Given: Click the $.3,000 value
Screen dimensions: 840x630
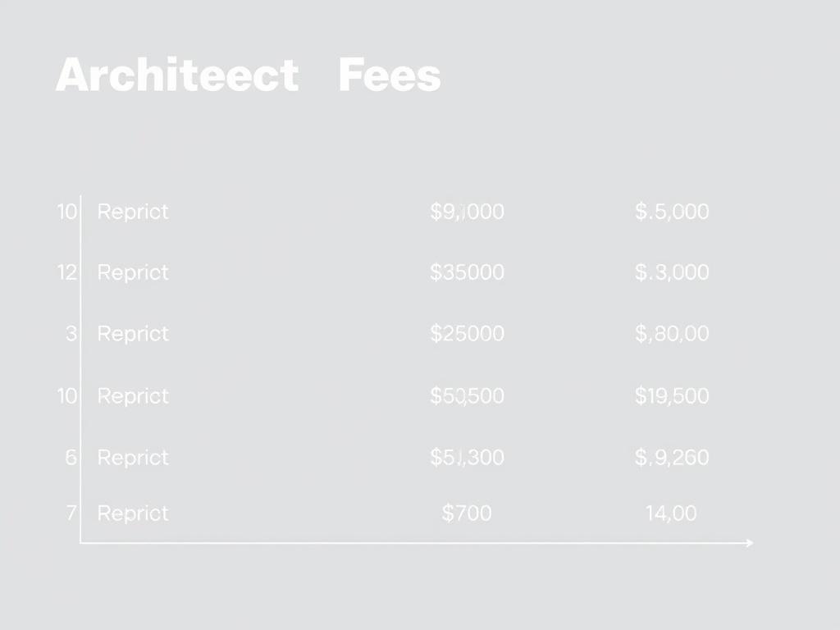Looking at the screenshot, I should [672, 272].
